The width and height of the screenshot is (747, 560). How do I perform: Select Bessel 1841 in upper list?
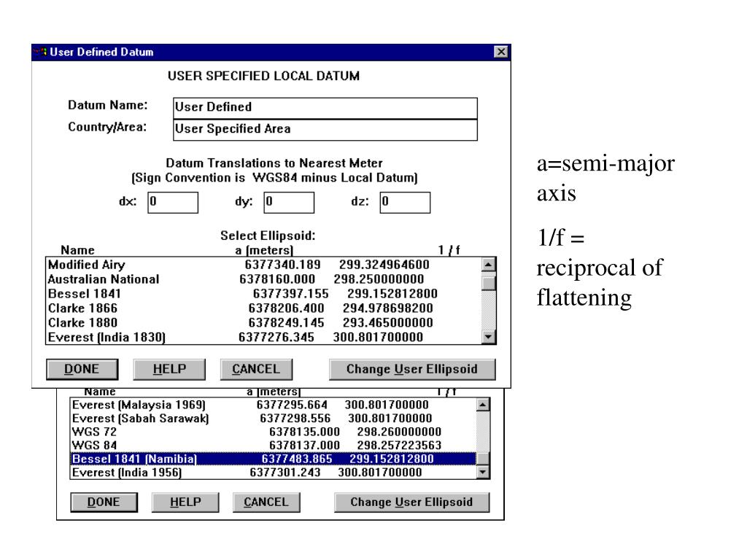click(x=264, y=294)
